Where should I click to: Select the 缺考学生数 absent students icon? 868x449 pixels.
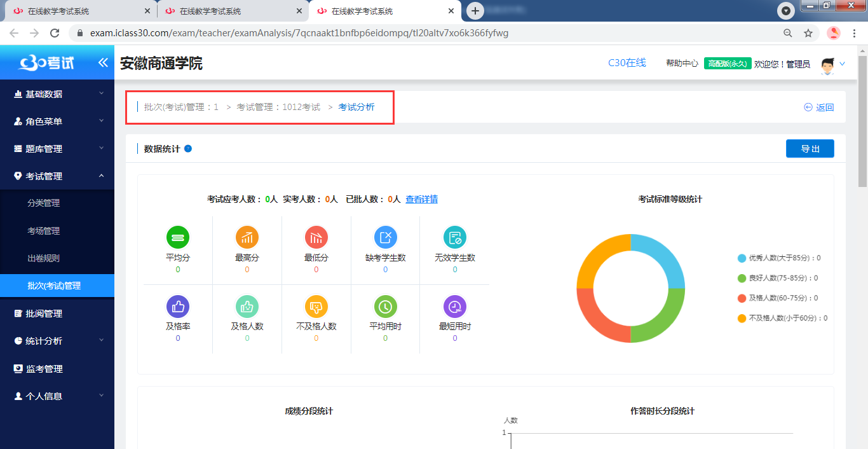coord(385,236)
